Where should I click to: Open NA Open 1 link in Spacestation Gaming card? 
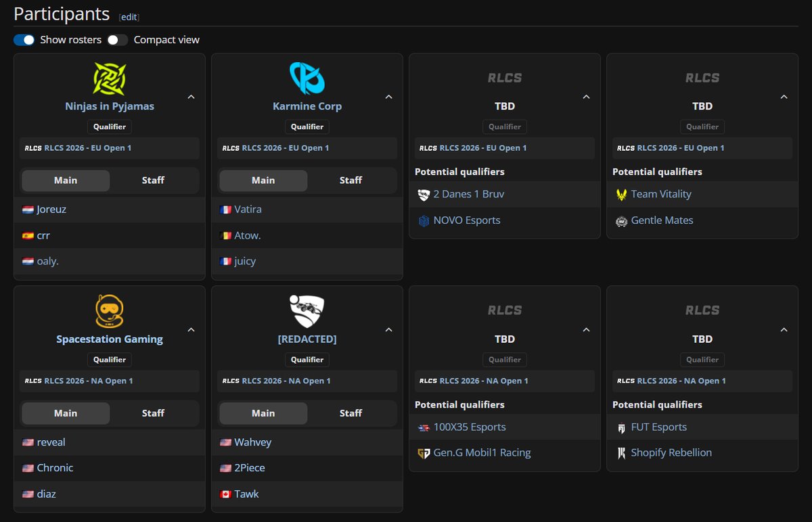[x=89, y=381]
